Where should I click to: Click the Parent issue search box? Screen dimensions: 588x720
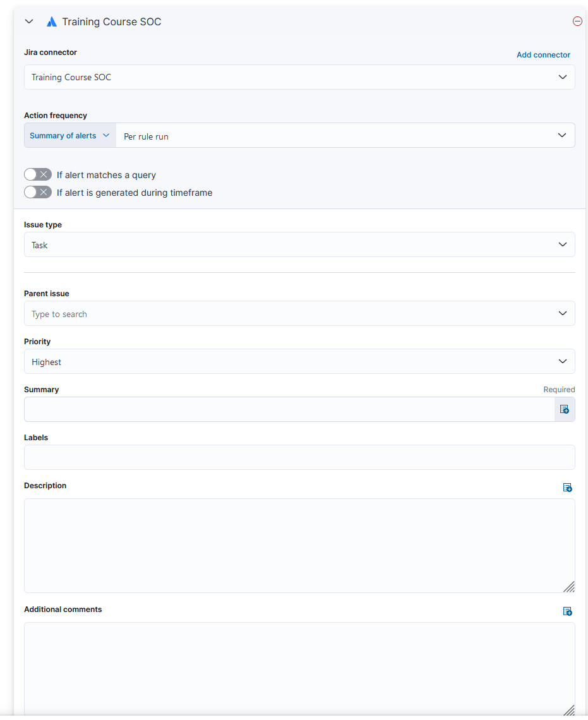[x=291, y=314]
